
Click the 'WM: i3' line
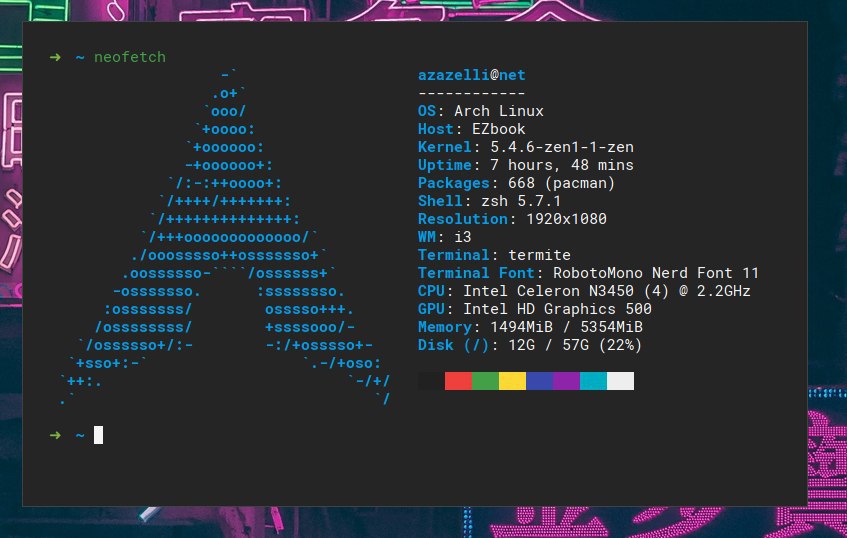coord(445,237)
